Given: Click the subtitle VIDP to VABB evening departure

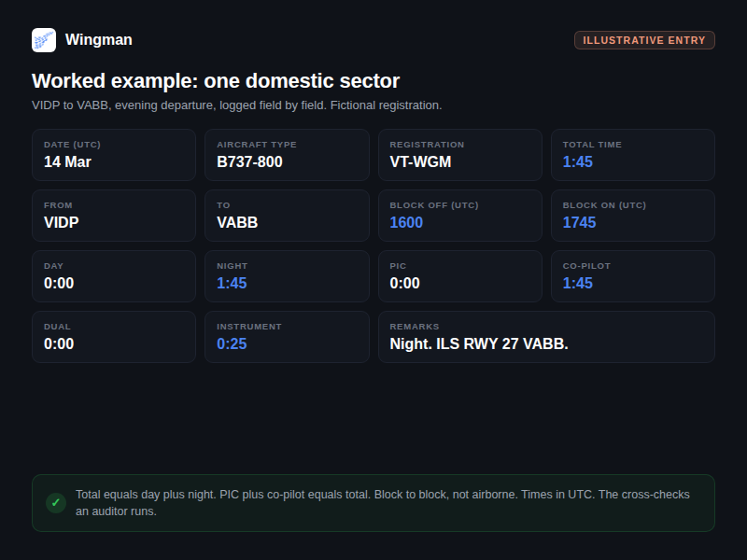Looking at the screenshot, I should click(x=237, y=105).
